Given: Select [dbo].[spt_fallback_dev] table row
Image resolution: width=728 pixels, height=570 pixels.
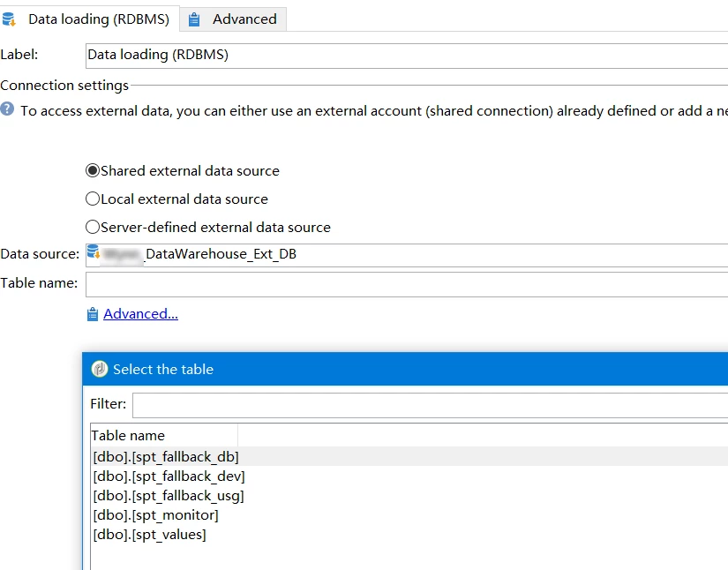Looking at the screenshot, I should pyautogui.click(x=409, y=476).
